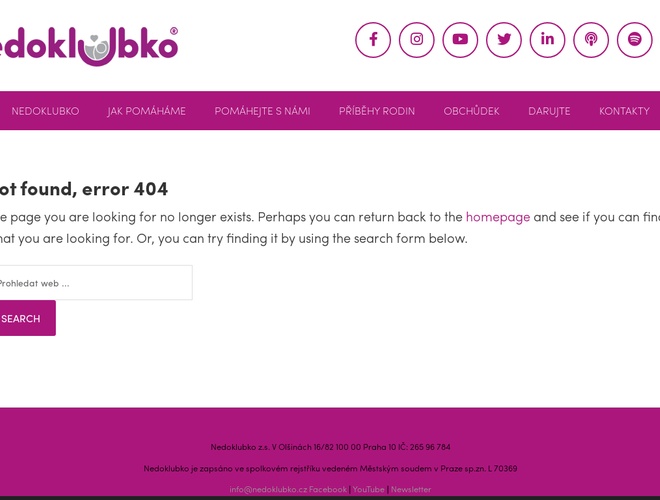Open the NEDOKLUBKO menu item
Screen dimensions: 660x500
pyautogui.click(x=45, y=111)
